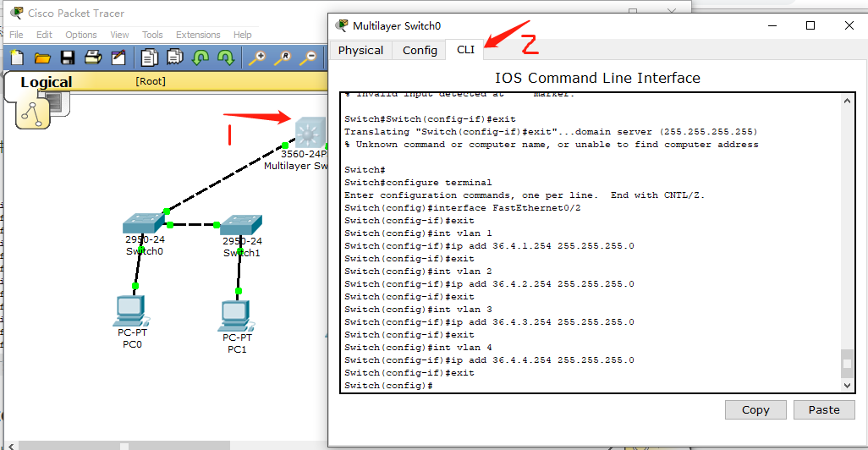Click the [Root] navigation label
The height and width of the screenshot is (450, 868).
[151, 81]
